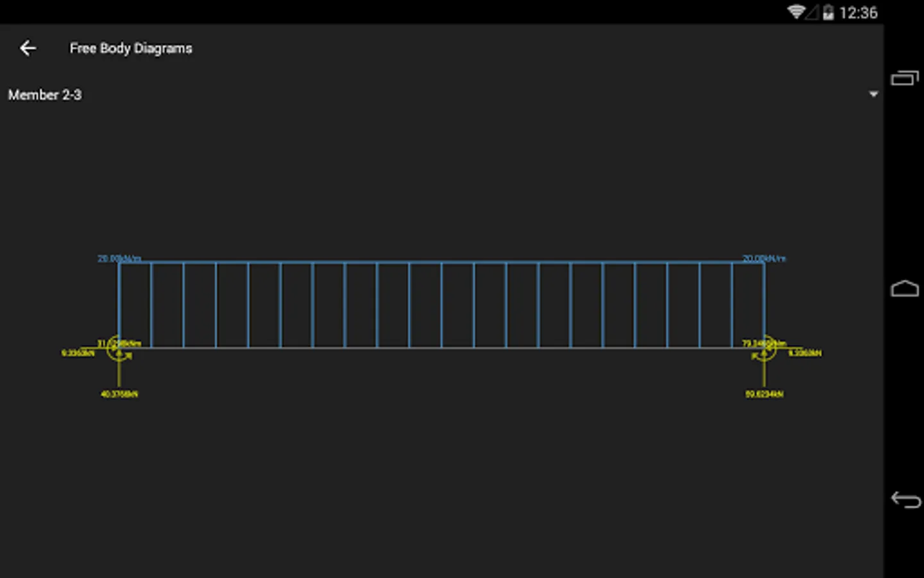This screenshot has height=578, width=924.
Task: Tap the 40.3766kN vertical reaction label
Action: 119,394
